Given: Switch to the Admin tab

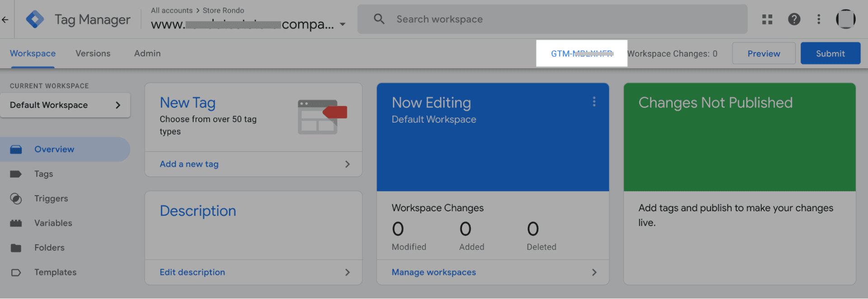Looking at the screenshot, I should tap(147, 53).
